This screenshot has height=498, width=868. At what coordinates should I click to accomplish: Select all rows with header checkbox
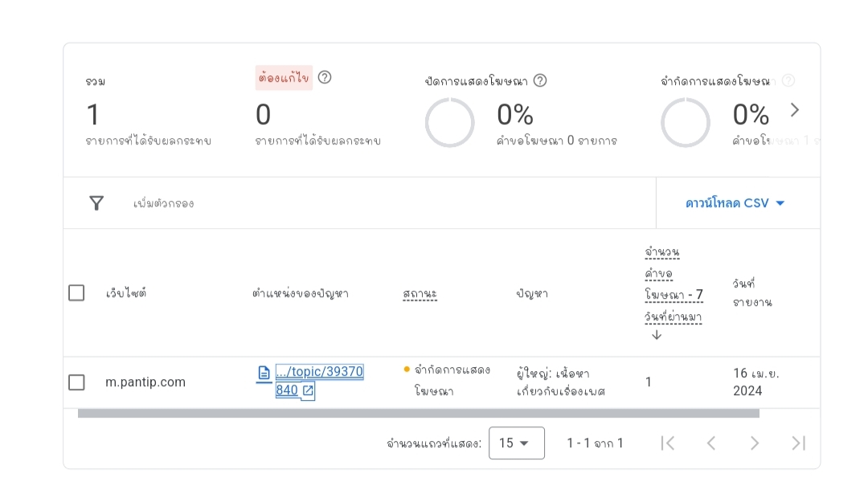click(x=76, y=292)
